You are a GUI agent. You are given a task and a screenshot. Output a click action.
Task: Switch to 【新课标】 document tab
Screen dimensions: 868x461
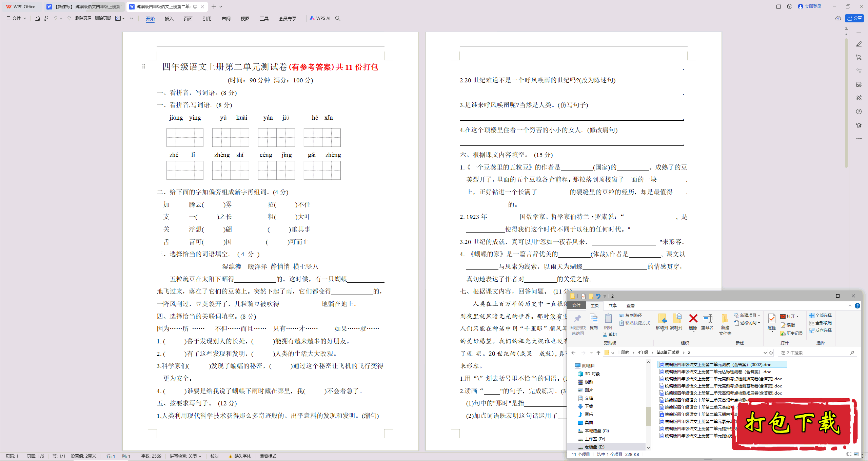(x=84, y=7)
